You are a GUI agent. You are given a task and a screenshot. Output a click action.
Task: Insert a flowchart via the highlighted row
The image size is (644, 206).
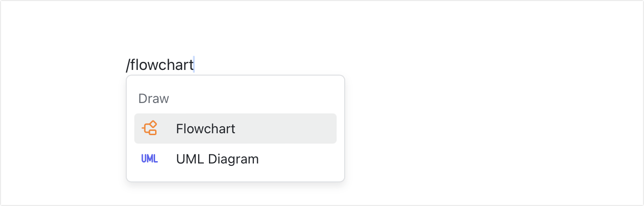(235, 129)
